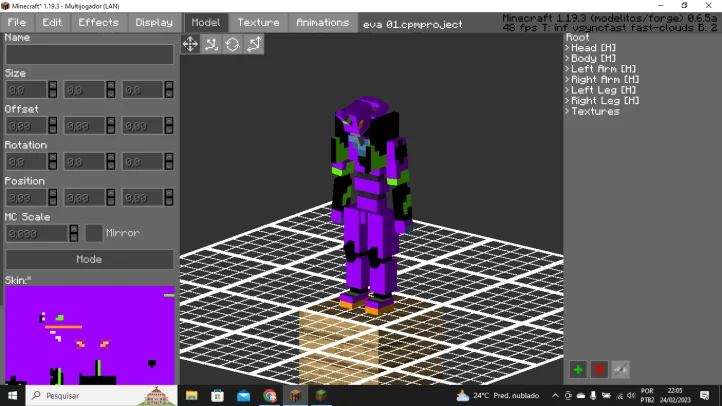Select the rotation gizmo tool
The height and width of the screenshot is (406, 722).
tap(233, 44)
